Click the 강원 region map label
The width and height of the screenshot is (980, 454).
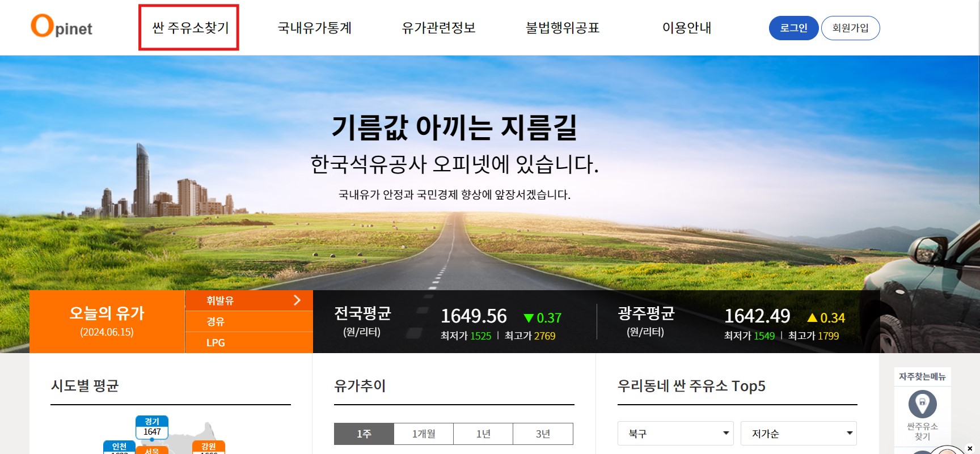point(209,447)
